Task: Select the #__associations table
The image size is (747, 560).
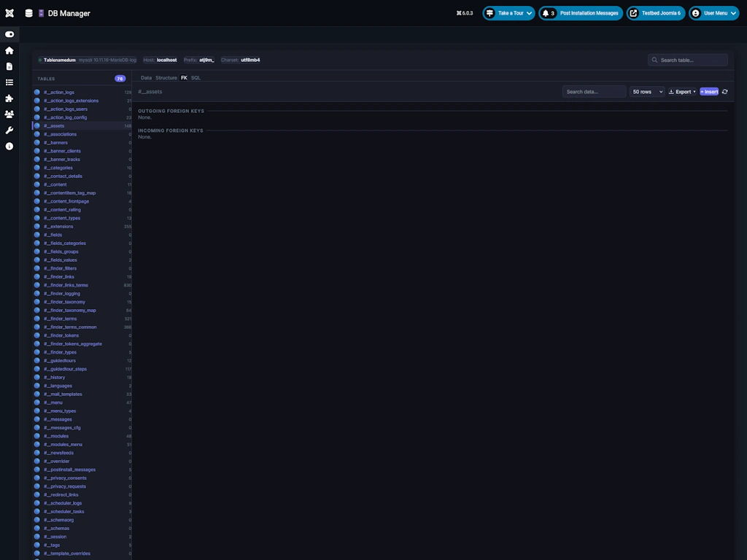Action: click(x=82, y=134)
